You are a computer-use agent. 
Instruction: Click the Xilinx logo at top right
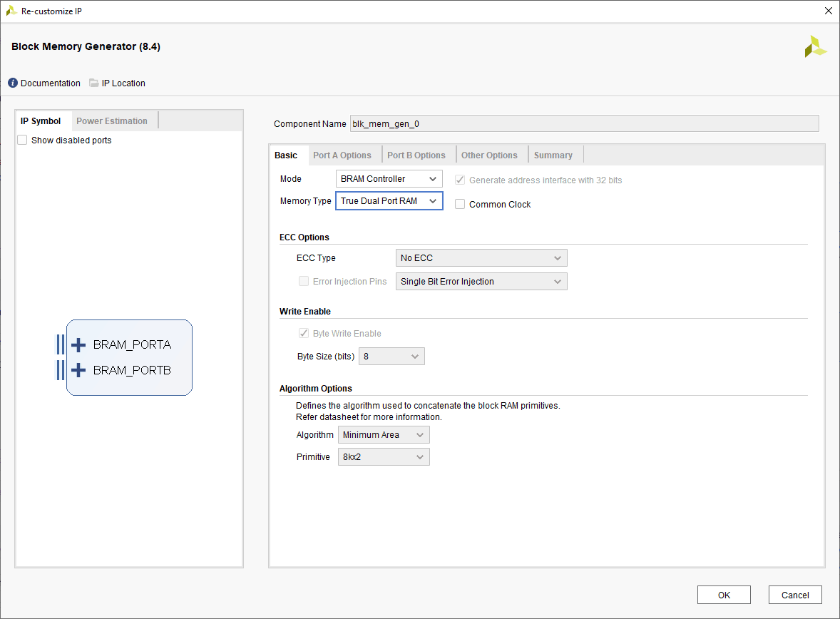click(815, 47)
